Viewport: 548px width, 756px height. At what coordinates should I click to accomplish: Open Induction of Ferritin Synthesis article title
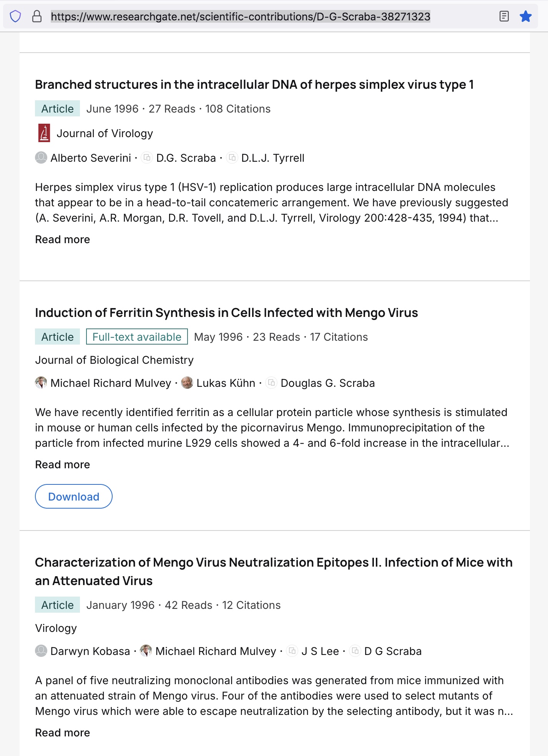coord(226,313)
